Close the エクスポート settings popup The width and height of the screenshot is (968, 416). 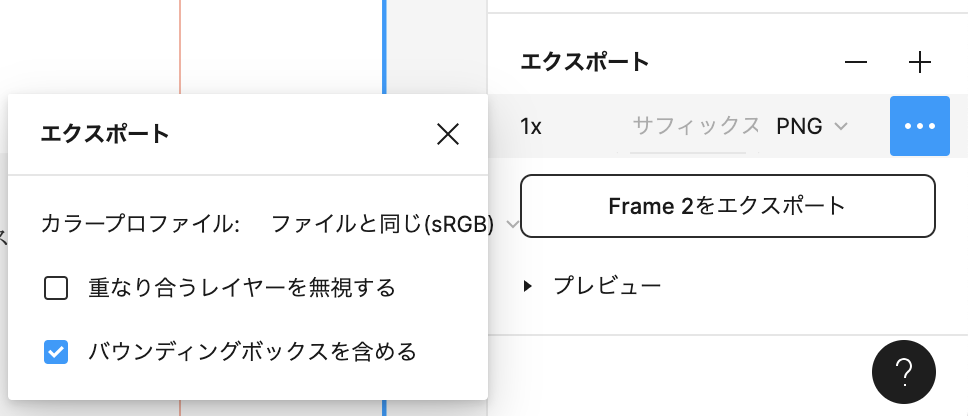448,135
